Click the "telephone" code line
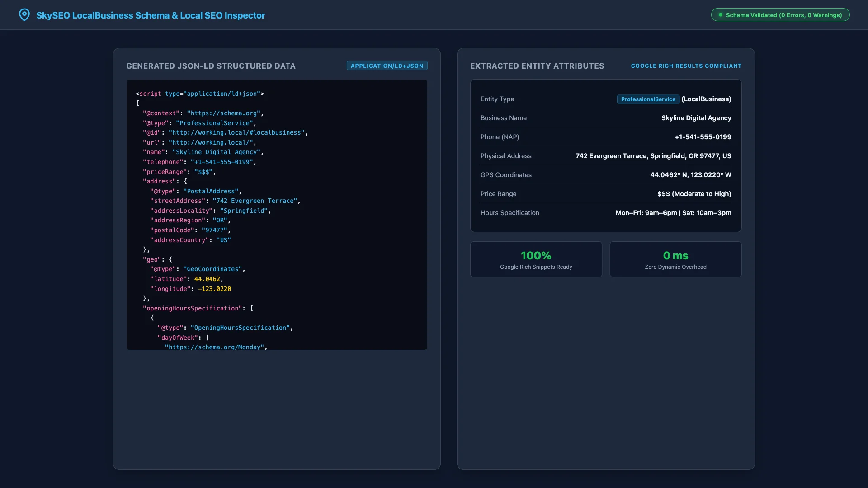Screen dimensions: 868x488 click(200, 162)
